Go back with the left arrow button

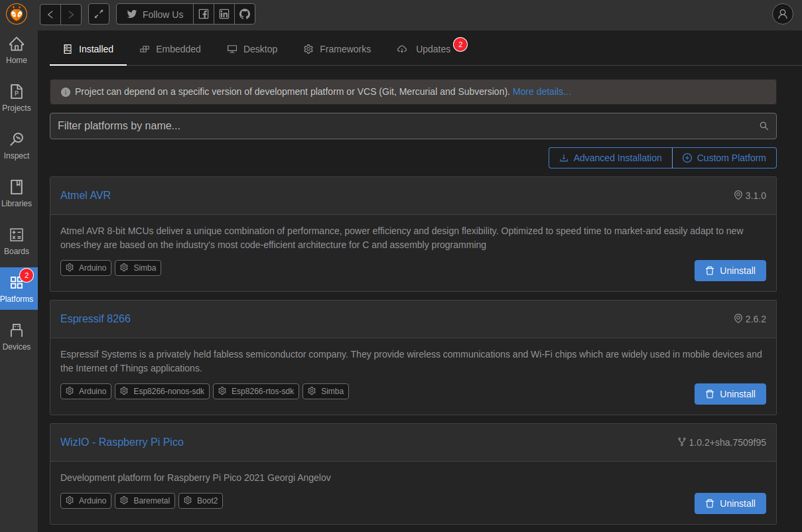tap(50, 14)
